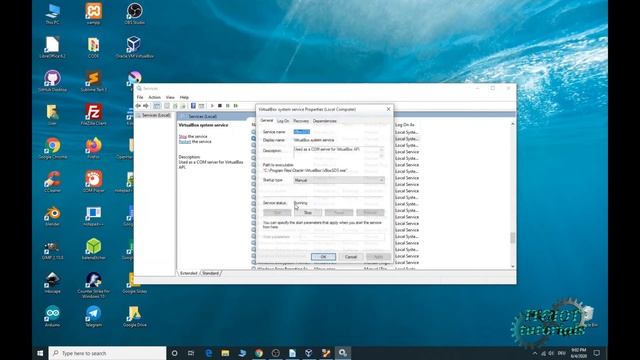640x360 pixels.
Task: Select the Sublime Text desktop icon
Action: pos(93,81)
